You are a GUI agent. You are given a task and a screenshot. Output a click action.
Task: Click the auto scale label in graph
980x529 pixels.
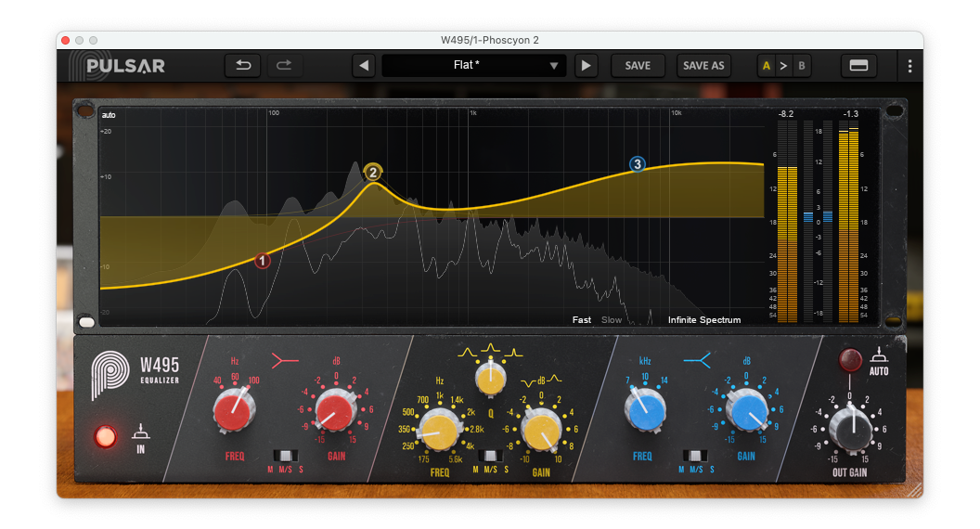coord(109,115)
